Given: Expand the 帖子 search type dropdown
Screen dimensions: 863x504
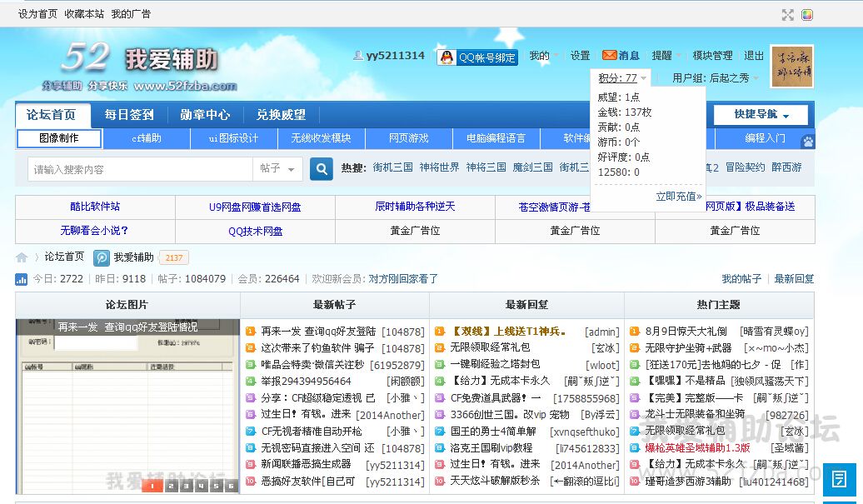Looking at the screenshot, I should click(x=277, y=169).
